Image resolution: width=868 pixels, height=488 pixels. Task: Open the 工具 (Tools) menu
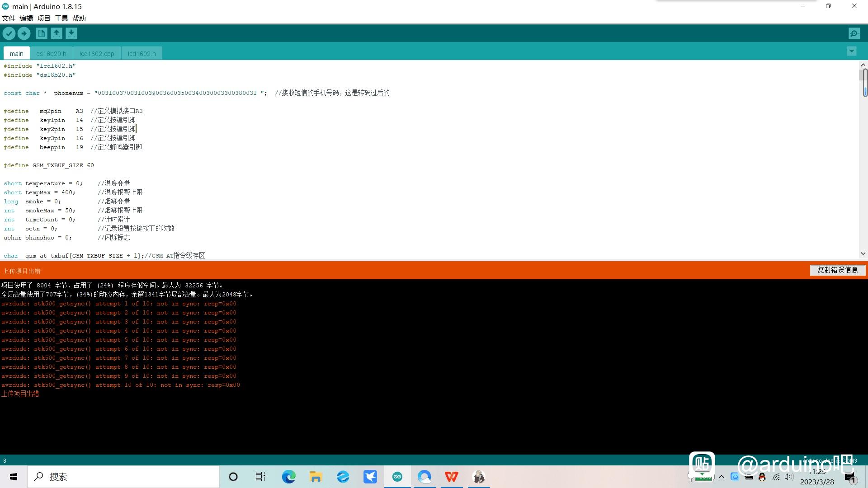click(x=61, y=18)
